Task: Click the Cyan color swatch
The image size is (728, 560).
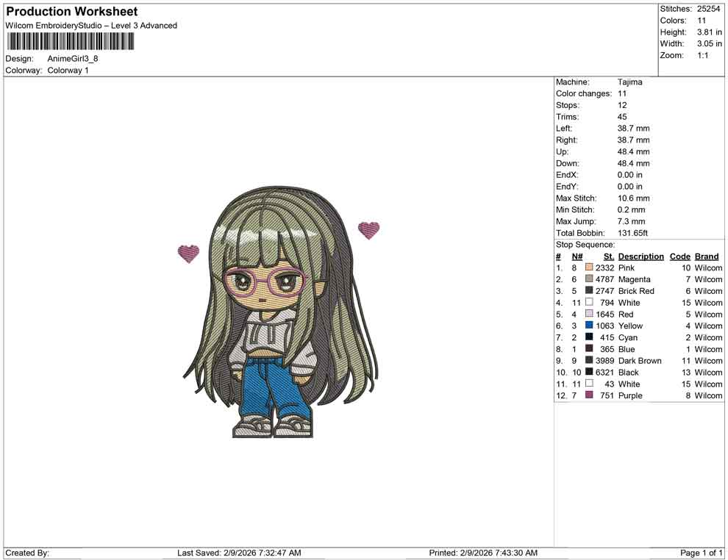Action: (588, 337)
